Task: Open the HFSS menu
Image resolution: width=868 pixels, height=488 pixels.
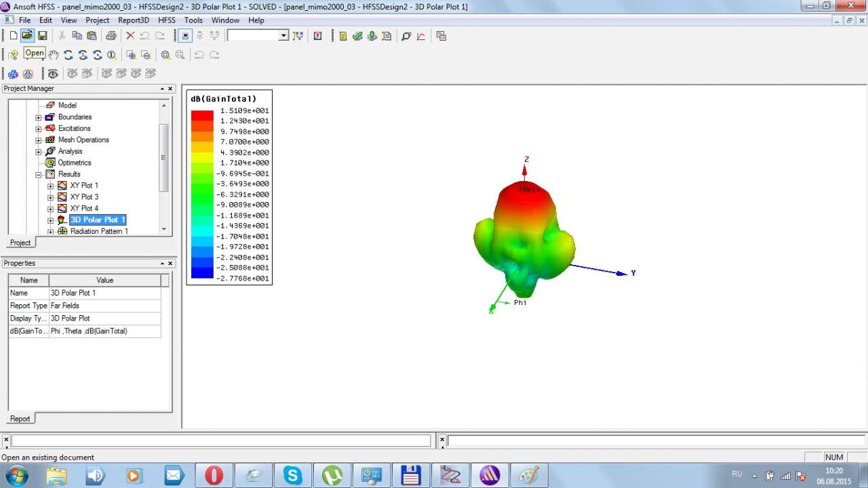Action: 166,20
